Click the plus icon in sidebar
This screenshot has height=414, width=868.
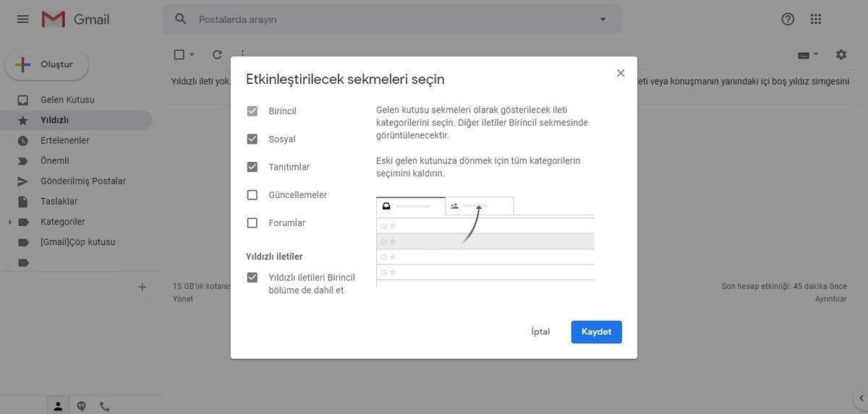click(142, 287)
